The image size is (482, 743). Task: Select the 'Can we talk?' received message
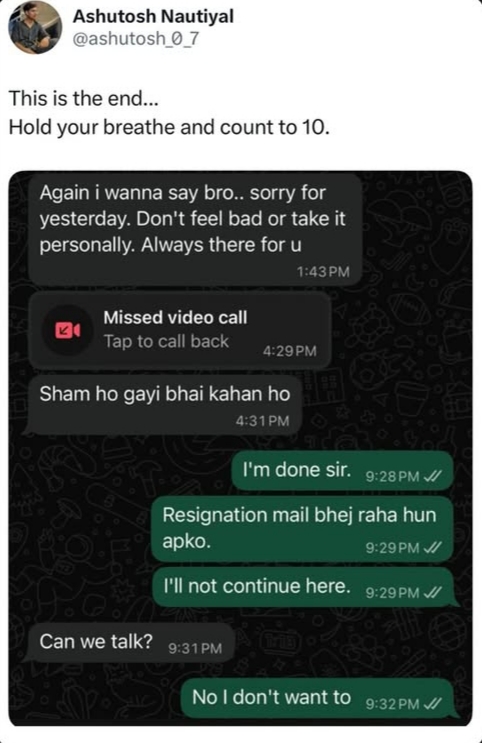tap(131, 643)
